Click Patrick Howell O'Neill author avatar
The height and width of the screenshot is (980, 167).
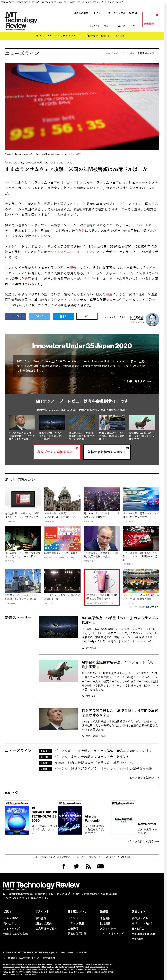point(152,320)
